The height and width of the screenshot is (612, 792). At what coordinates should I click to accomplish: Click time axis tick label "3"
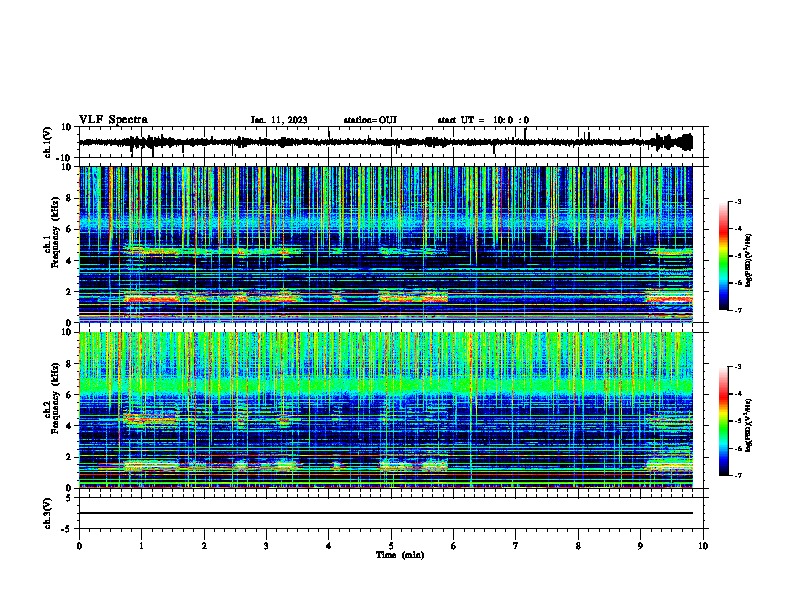266,546
